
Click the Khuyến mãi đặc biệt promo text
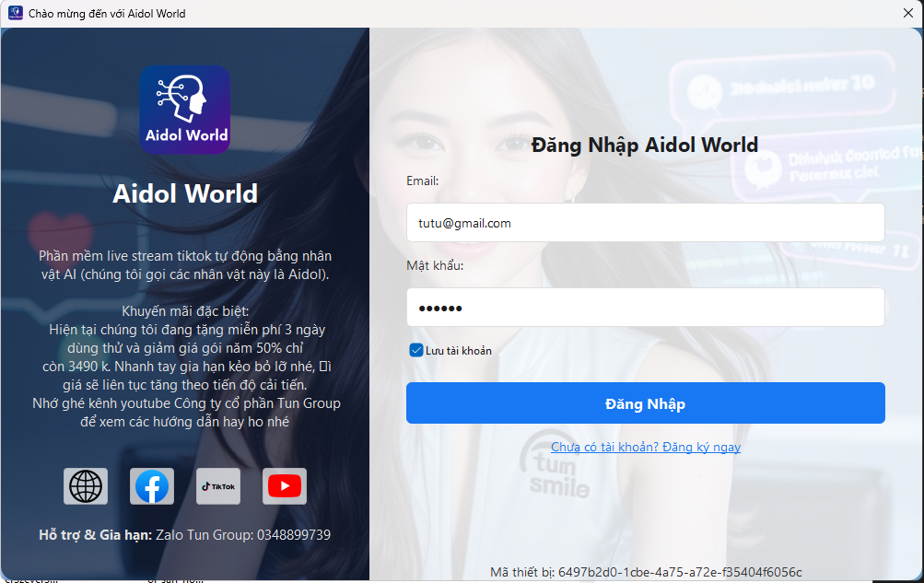coord(185,311)
